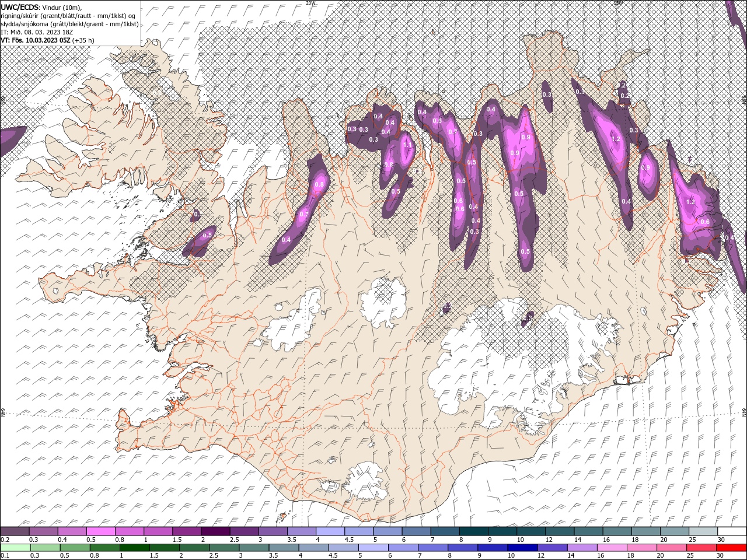Select upper legend swatch between 0.4 and 0.5

click(72, 531)
